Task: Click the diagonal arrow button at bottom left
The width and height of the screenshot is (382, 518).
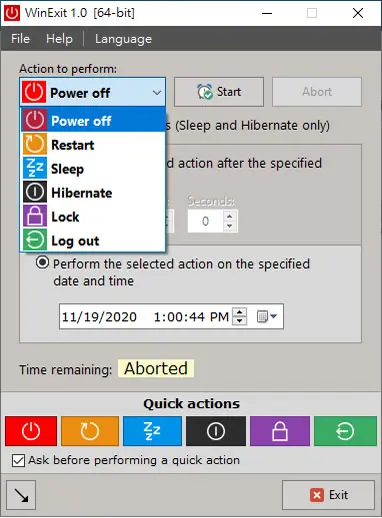Action: click(x=21, y=495)
